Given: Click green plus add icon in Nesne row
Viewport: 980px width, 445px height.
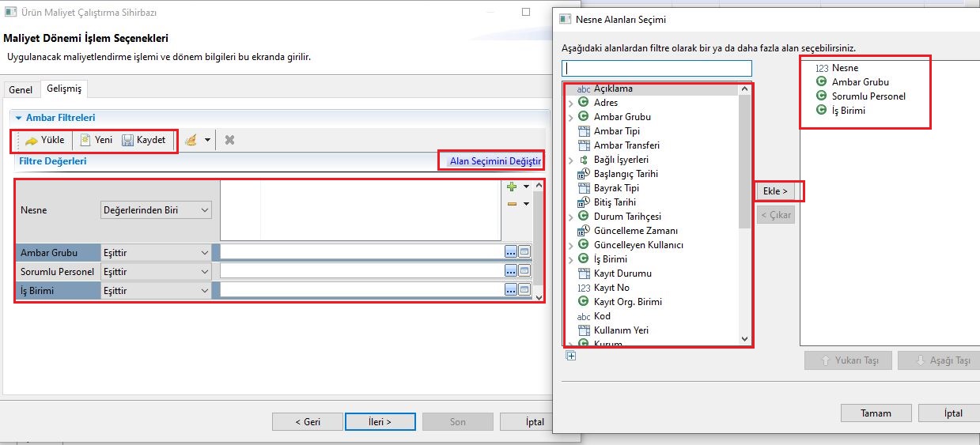Looking at the screenshot, I should tap(512, 187).
